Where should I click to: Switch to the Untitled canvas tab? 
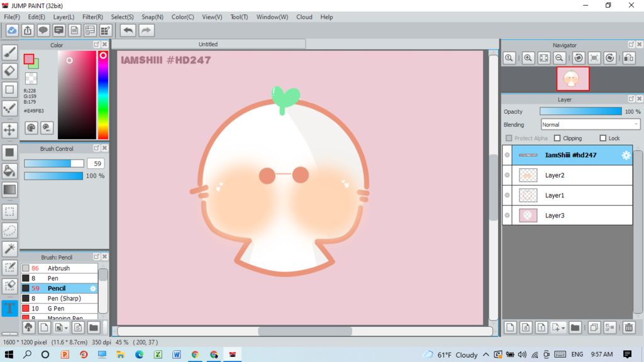(208, 45)
